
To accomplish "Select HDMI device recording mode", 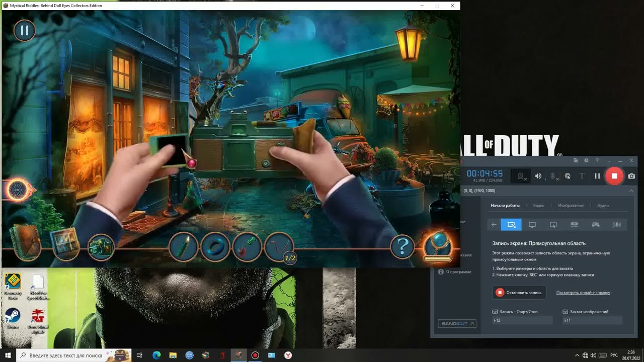I will 574,225.
